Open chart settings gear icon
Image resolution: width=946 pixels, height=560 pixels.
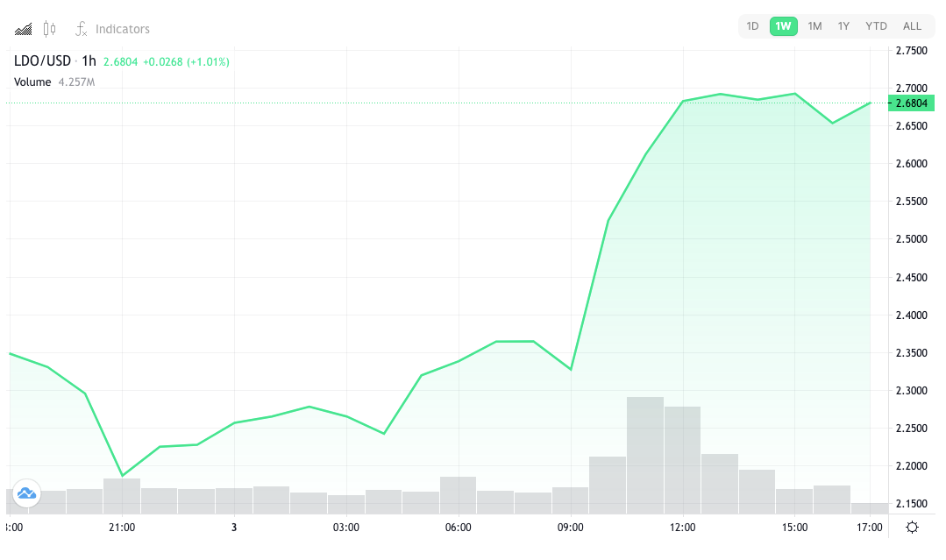pyautogui.click(x=912, y=528)
